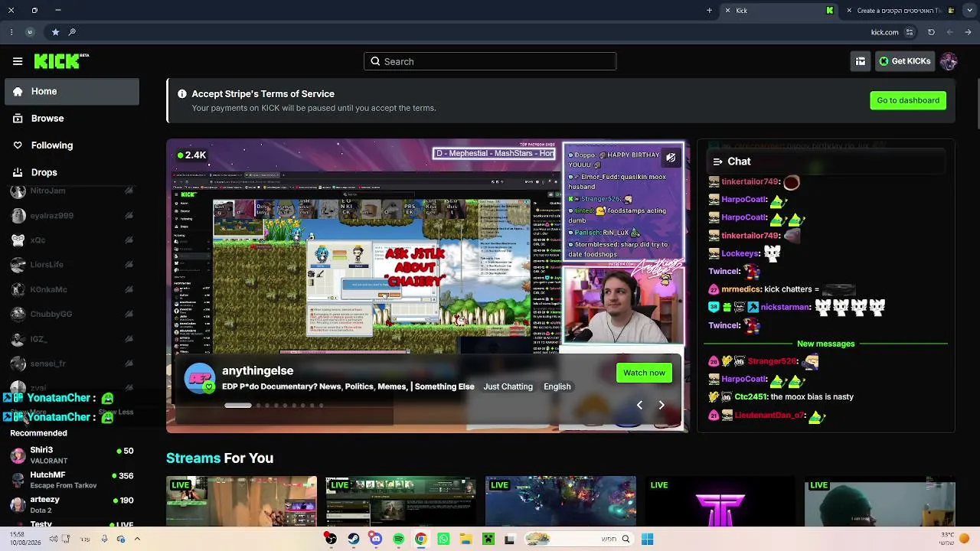
Task: Open Spotify from the taskbar
Action: point(398,539)
